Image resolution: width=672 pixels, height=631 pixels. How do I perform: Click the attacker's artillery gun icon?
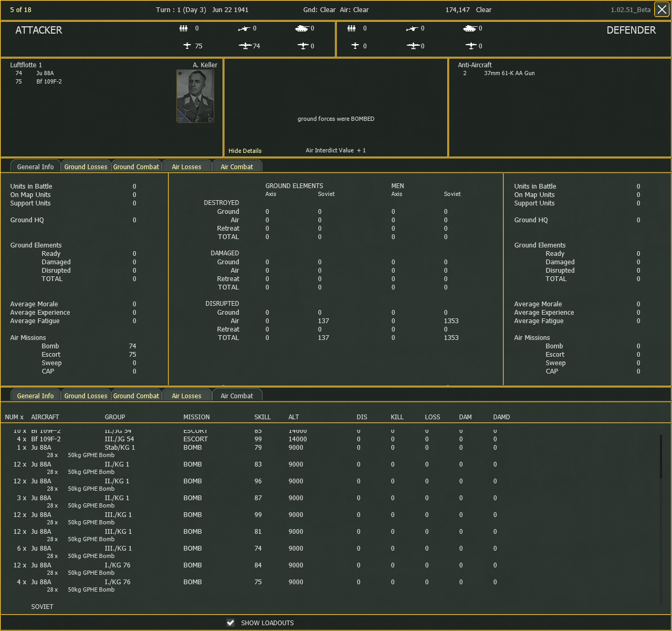tap(244, 29)
